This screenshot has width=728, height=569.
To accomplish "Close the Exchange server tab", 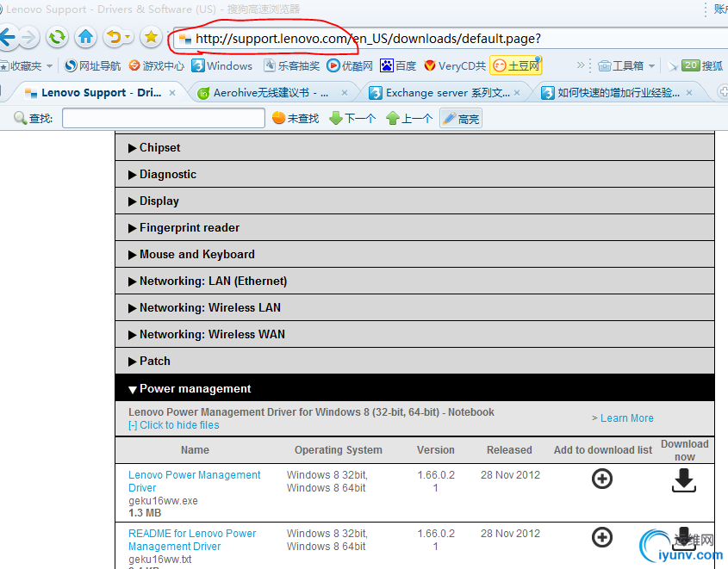I will pyautogui.click(x=517, y=93).
